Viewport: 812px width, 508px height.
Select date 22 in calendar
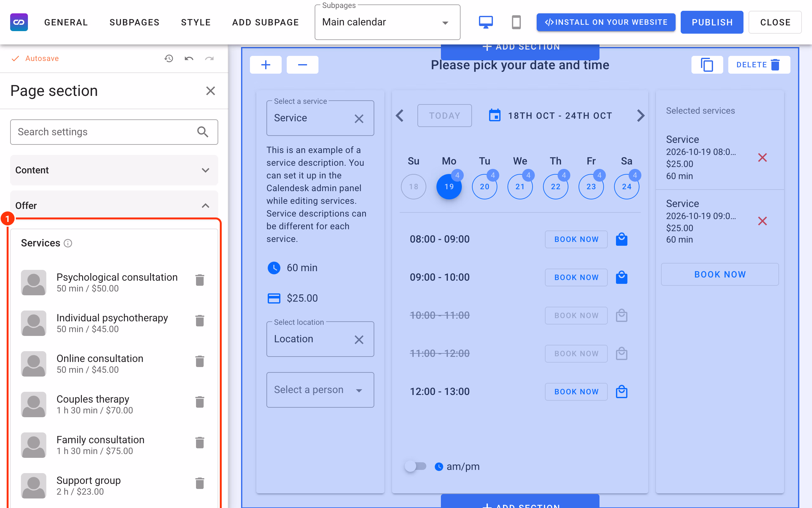point(555,186)
